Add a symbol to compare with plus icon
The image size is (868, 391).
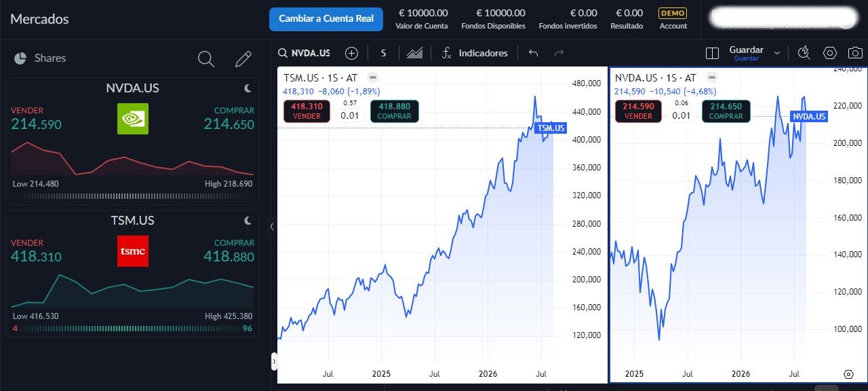[x=351, y=53]
